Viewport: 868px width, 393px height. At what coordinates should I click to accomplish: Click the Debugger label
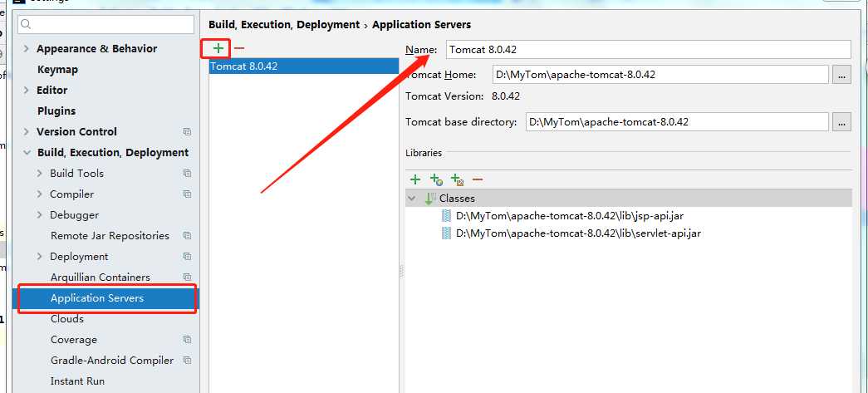74,214
